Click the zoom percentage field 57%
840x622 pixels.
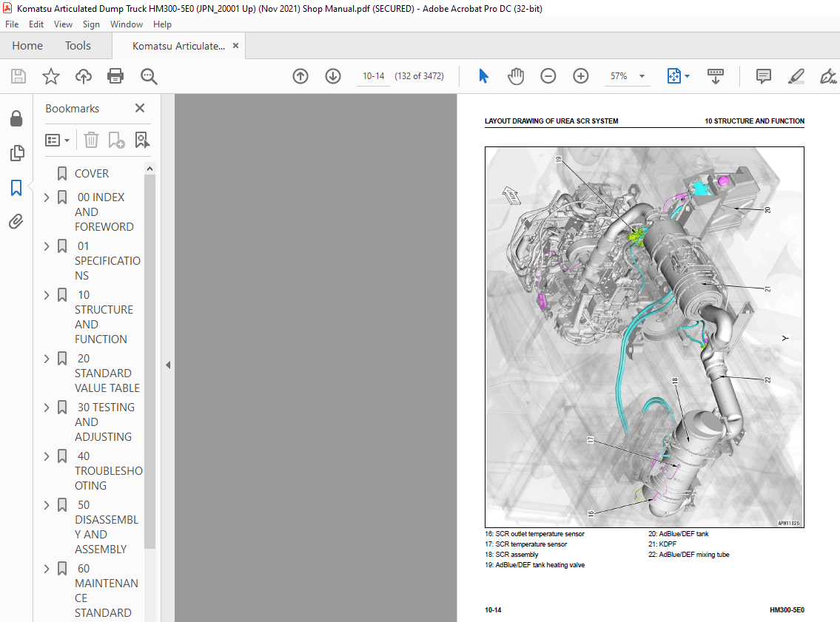pos(619,76)
